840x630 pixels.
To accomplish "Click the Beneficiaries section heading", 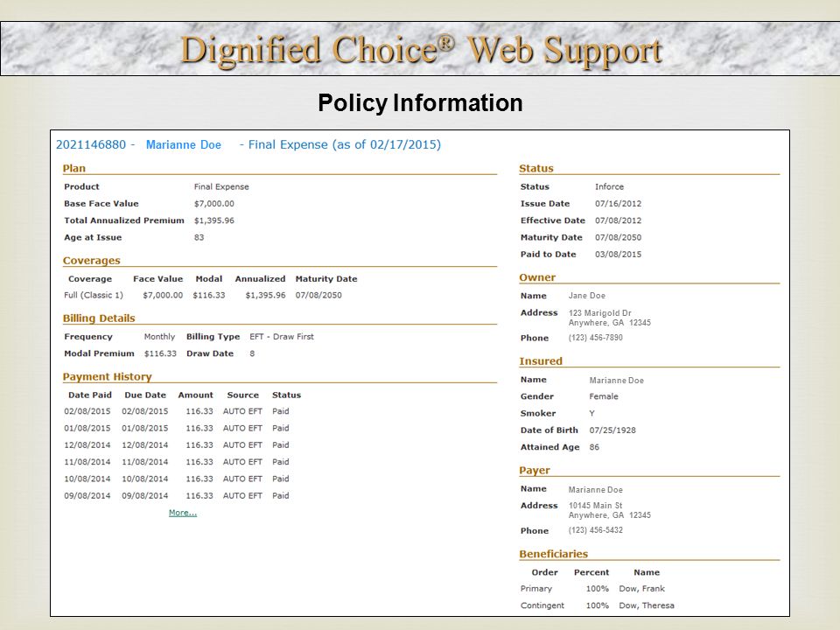I will [x=553, y=555].
